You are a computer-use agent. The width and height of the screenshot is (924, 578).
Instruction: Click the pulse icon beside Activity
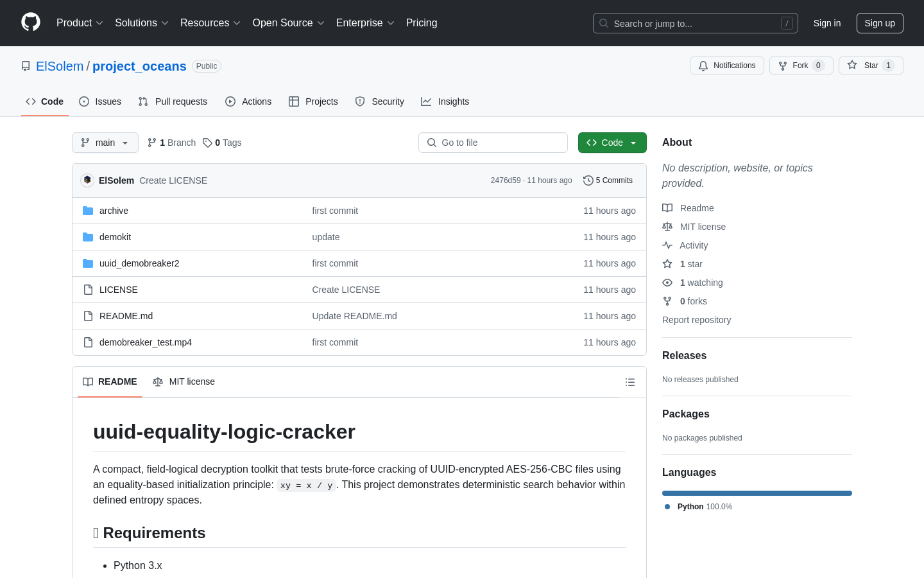667,245
